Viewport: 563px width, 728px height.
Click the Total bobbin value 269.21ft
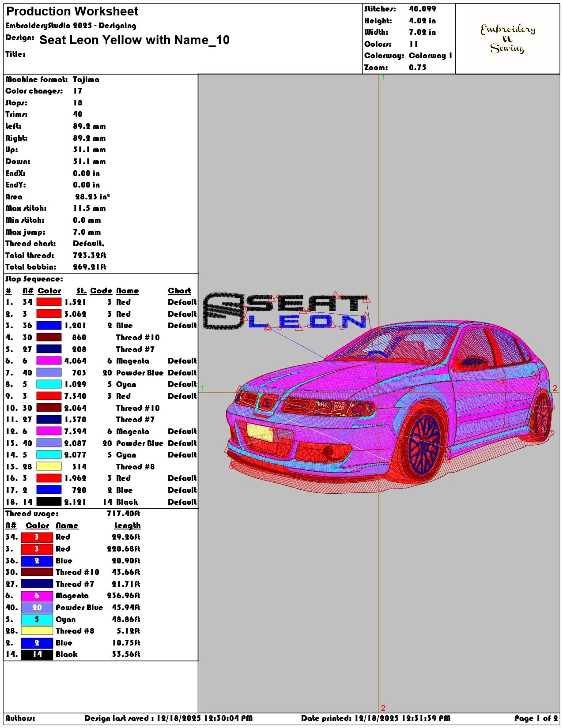90,267
